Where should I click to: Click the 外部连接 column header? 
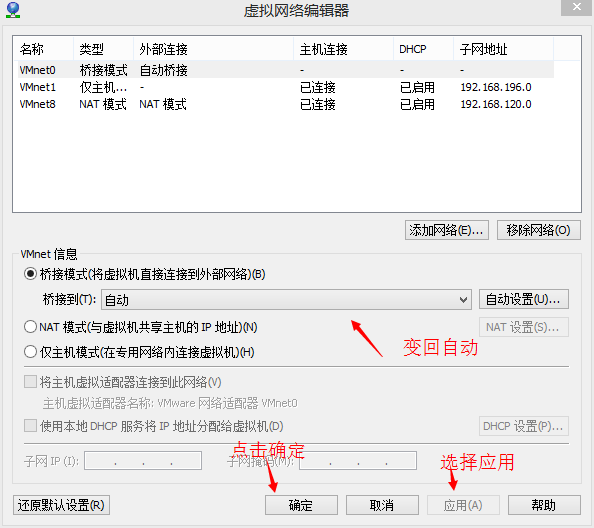[x=213, y=49]
